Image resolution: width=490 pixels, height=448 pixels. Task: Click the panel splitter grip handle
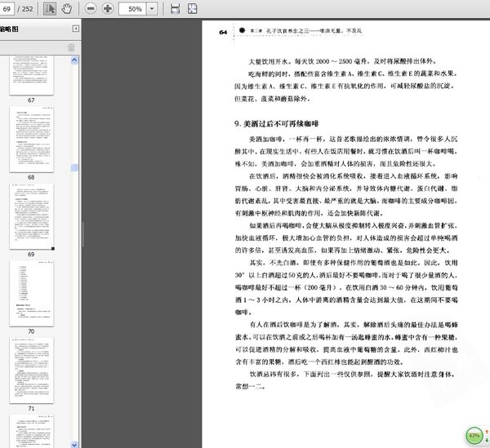click(x=82, y=234)
